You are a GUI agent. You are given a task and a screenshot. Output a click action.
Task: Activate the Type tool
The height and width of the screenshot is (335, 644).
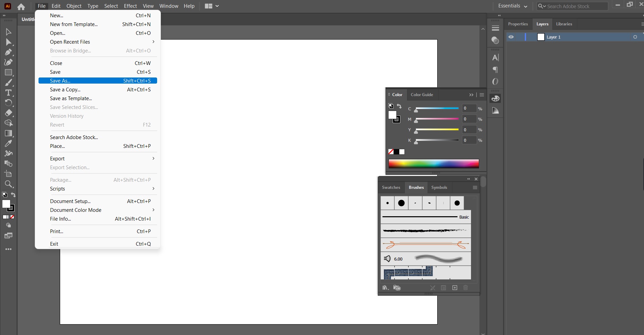[8, 93]
